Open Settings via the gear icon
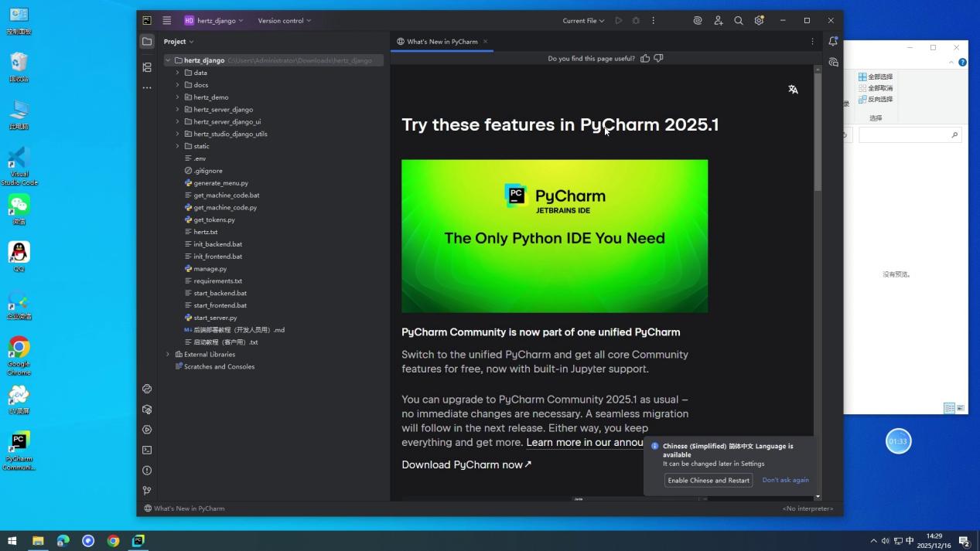The image size is (980, 551). pos(759,20)
